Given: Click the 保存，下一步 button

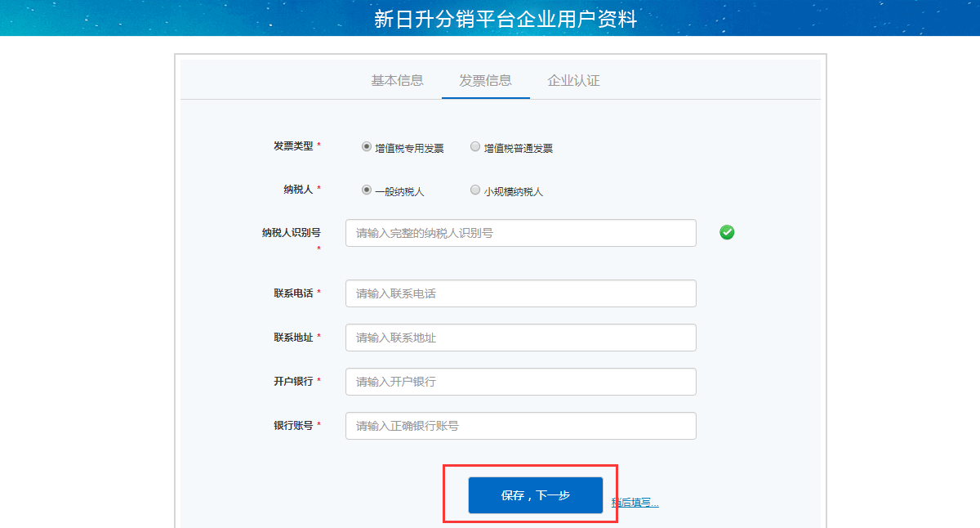Looking at the screenshot, I should pos(536,495).
